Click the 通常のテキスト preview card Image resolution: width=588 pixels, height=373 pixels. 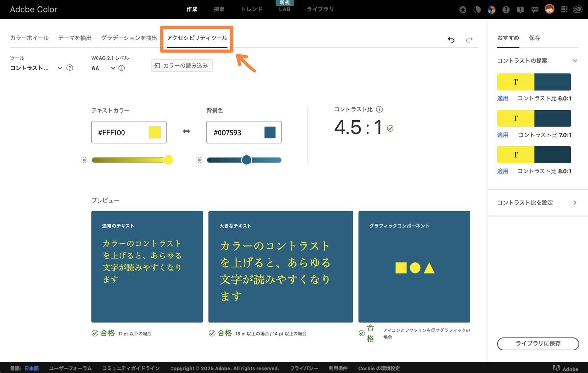click(147, 267)
